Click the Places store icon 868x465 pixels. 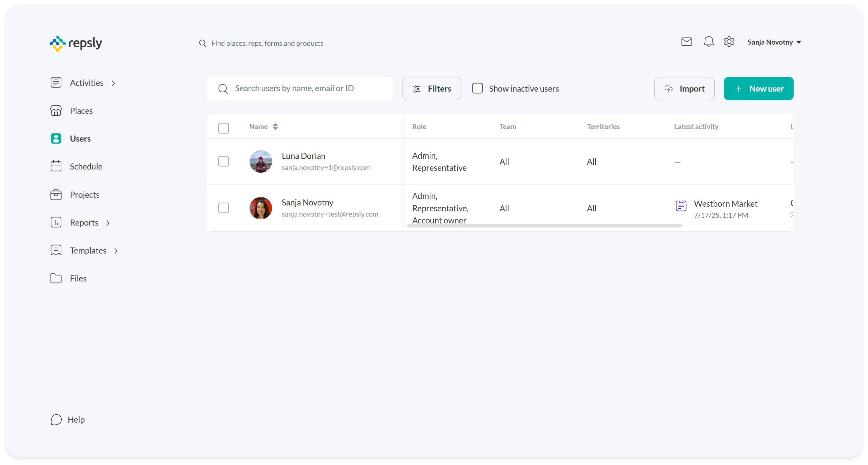click(56, 110)
